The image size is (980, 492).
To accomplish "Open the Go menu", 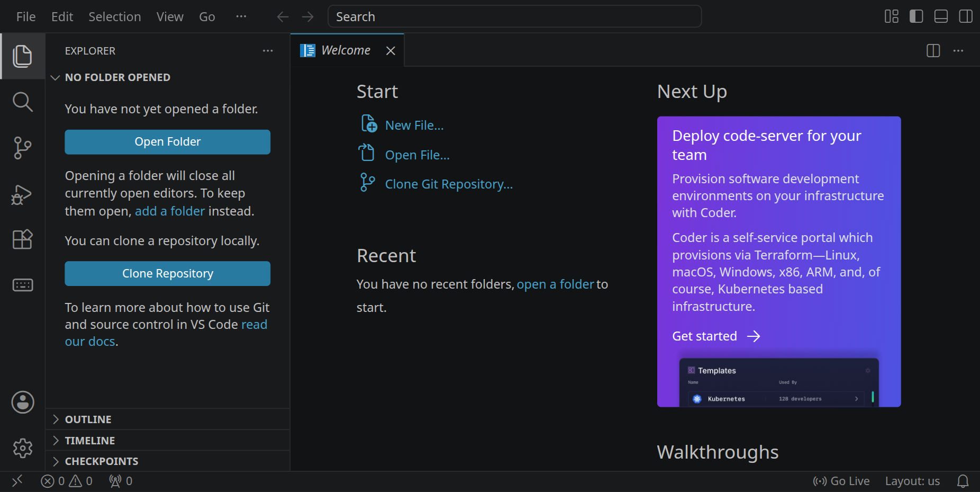I will coord(207,17).
